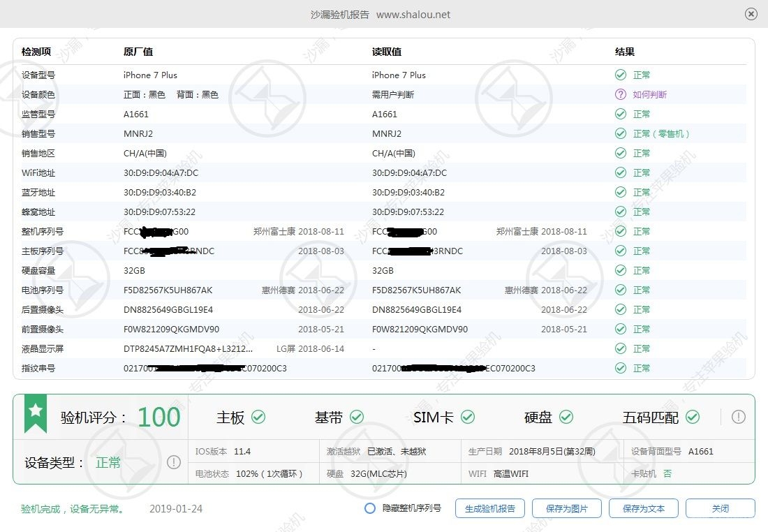Click the checkmark icon in WiFi地址 row
This screenshot has height=532, width=768.
[x=621, y=172]
